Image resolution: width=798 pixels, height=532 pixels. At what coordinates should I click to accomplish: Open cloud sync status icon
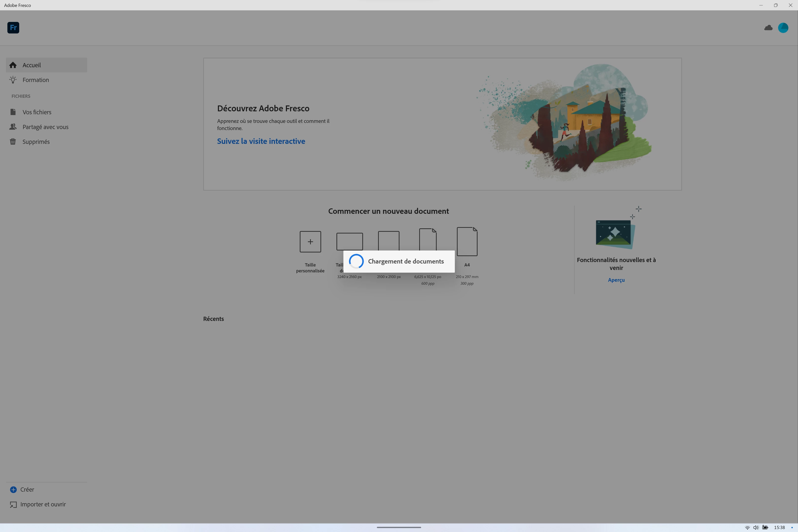[x=768, y=28]
